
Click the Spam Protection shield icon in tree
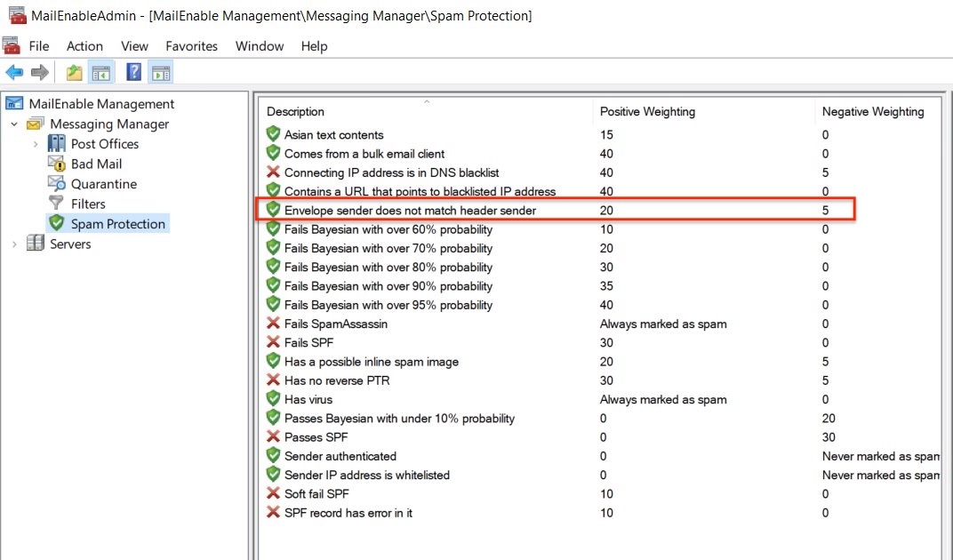click(57, 223)
